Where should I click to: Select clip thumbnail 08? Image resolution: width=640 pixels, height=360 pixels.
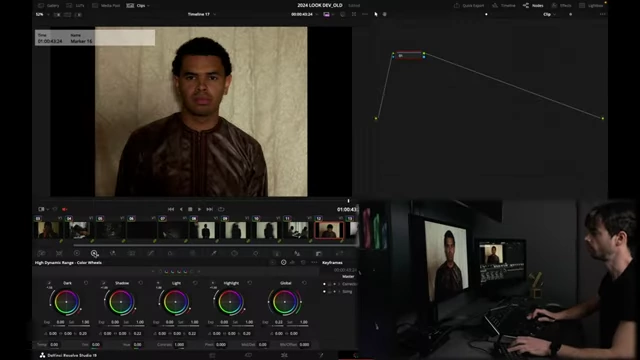[204, 230]
